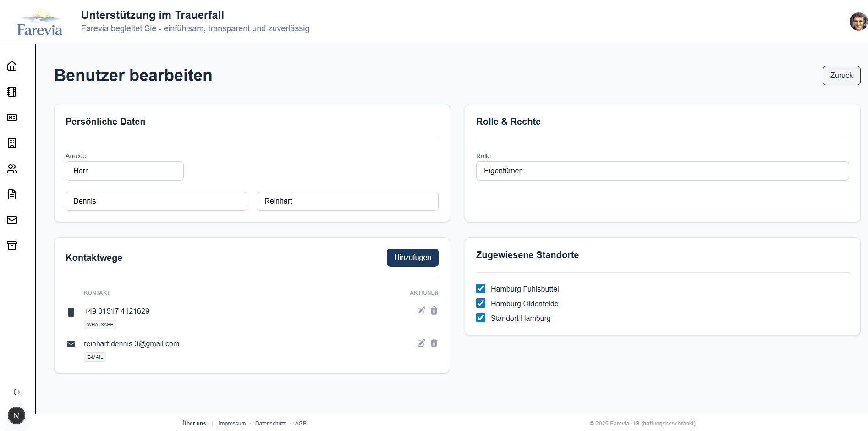Open the contact card sidebar icon
868x431 pixels.
pos(12,117)
